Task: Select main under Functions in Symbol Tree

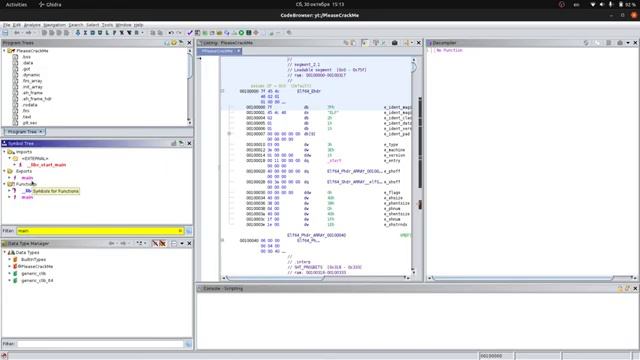Action: (x=27, y=197)
